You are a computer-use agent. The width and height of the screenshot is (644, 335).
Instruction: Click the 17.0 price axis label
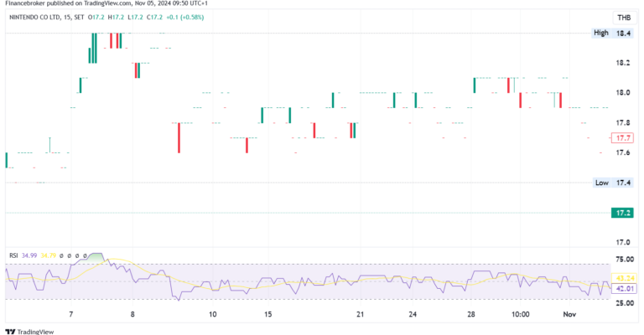click(623, 242)
